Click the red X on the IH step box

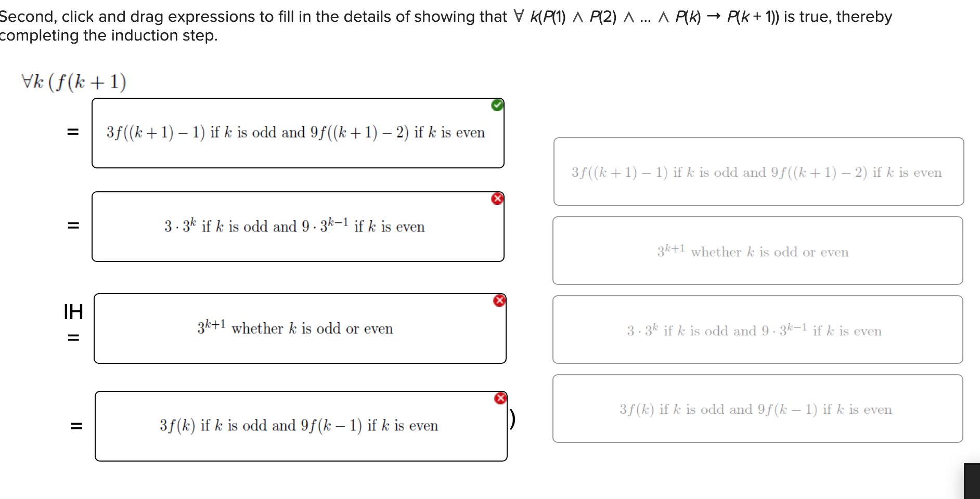(499, 300)
